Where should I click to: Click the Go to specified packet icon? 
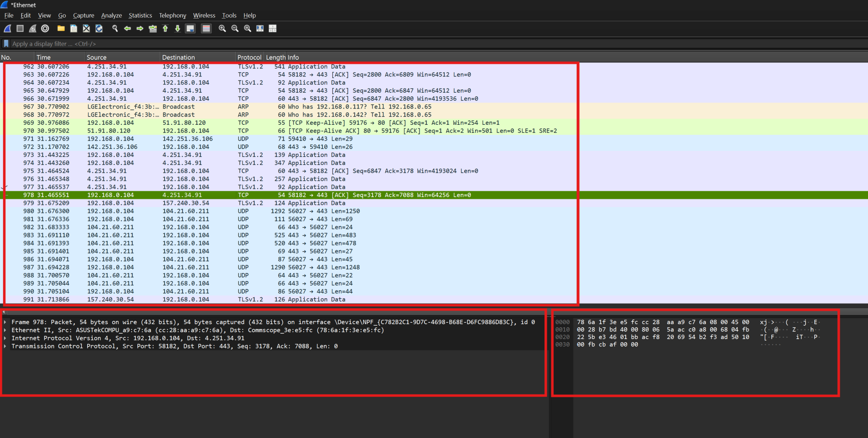point(153,28)
